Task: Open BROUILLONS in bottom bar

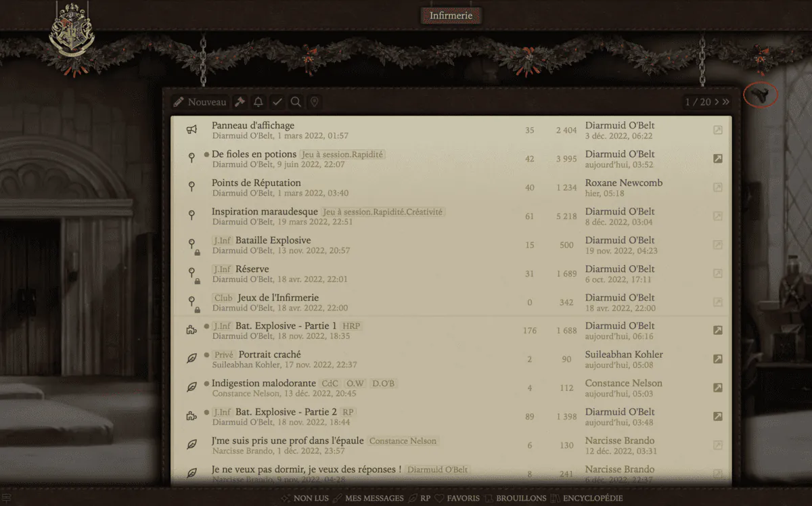Action: click(x=514, y=499)
